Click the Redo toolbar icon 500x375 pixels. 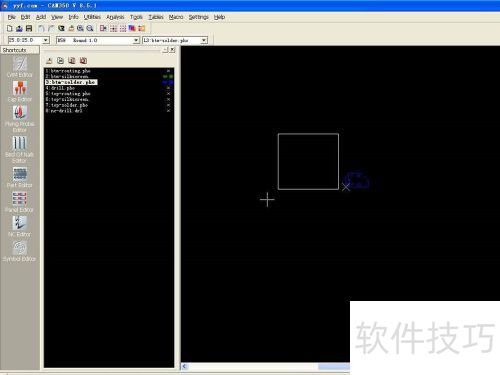pyautogui.click(x=51, y=29)
